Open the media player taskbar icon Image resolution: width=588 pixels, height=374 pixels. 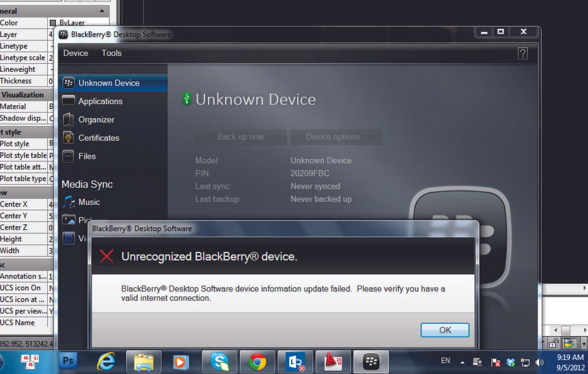click(180, 362)
